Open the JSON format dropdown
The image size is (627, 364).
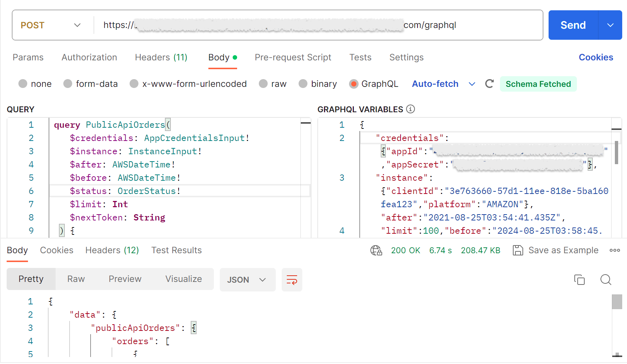click(247, 280)
